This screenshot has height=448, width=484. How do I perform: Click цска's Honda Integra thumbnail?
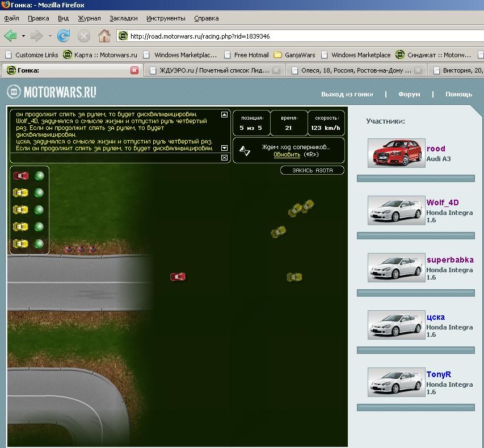click(397, 325)
